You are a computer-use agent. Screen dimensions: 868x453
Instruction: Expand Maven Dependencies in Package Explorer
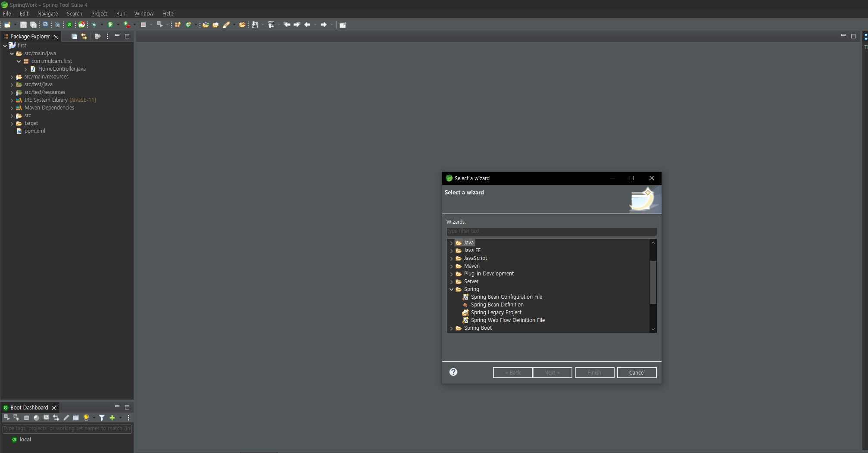point(12,108)
